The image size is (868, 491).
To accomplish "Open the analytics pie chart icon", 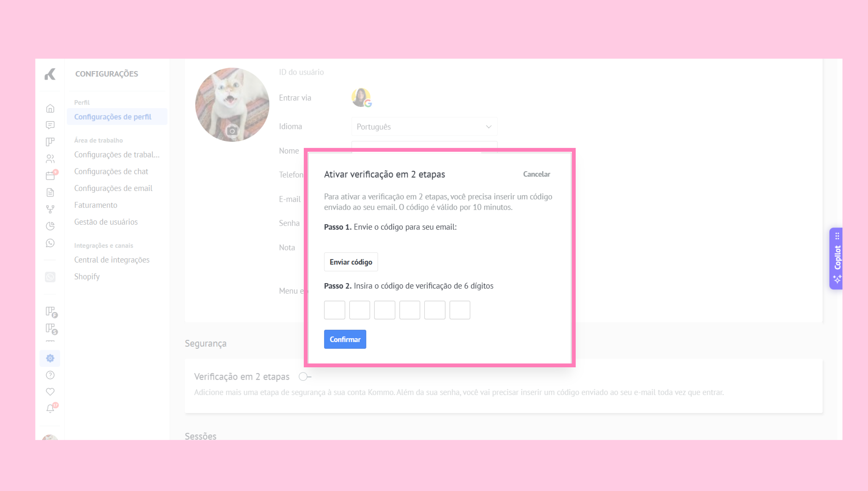I will click(50, 226).
